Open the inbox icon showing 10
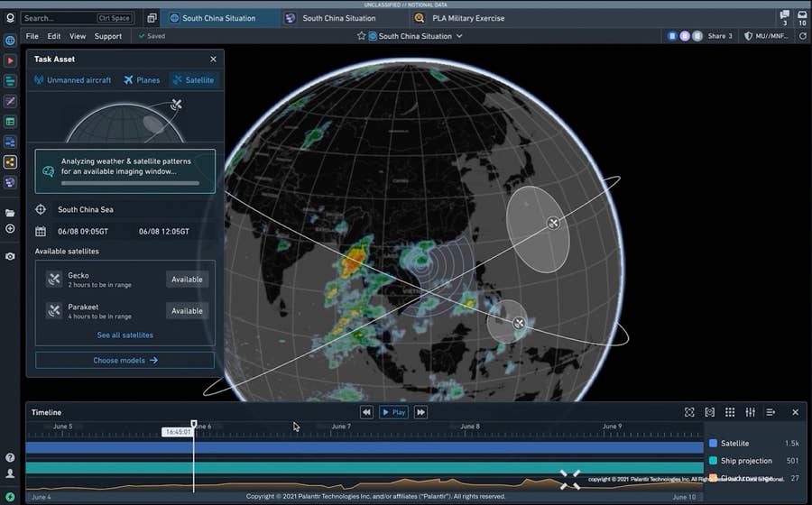Image resolution: width=812 pixels, height=505 pixels. (x=802, y=17)
